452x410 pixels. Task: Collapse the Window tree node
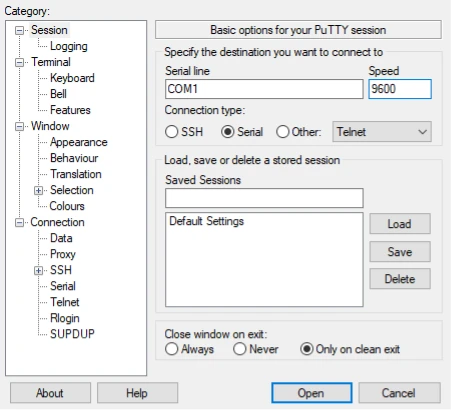(x=20, y=126)
